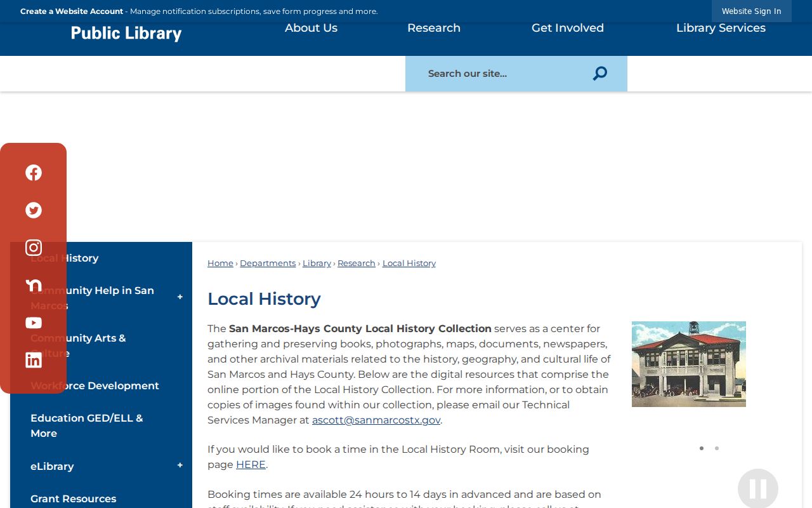This screenshot has width=812, height=508.
Task: Open the HERE booking page link
Action: 251,464
